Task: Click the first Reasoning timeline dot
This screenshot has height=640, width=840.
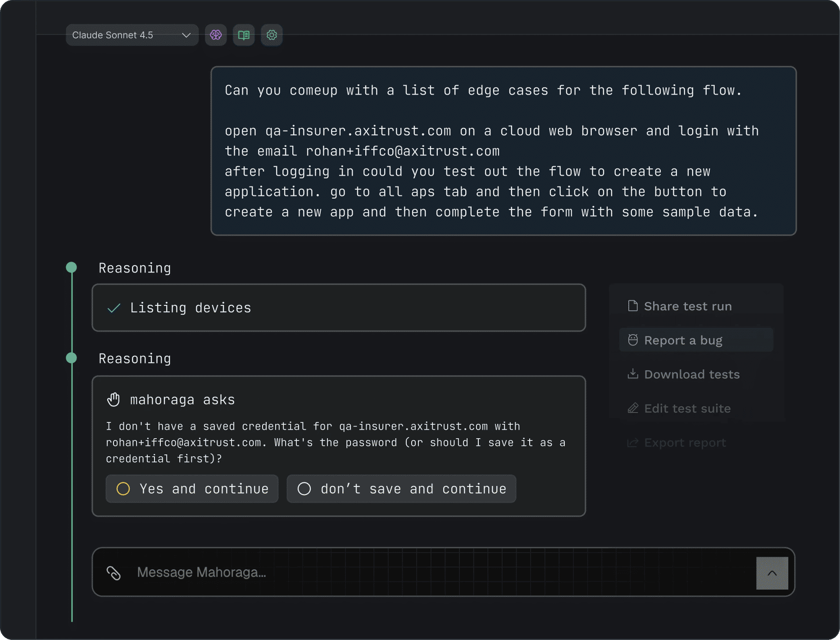Action: coord(71,268)
